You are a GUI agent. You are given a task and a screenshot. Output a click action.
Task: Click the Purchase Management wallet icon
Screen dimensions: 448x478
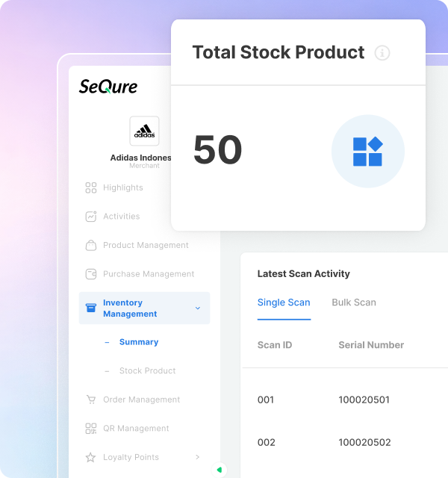pos(91,274)
